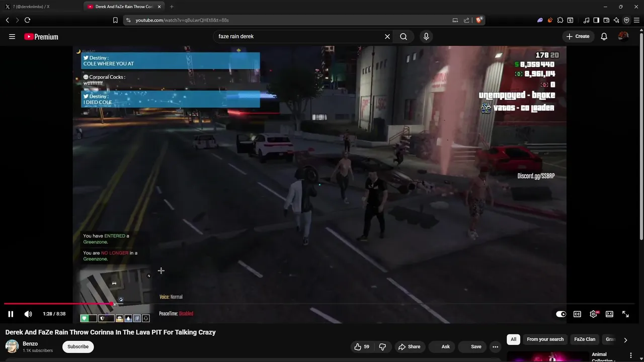Like the video
Screen dimensions: 644x362
tap(362, 346)
